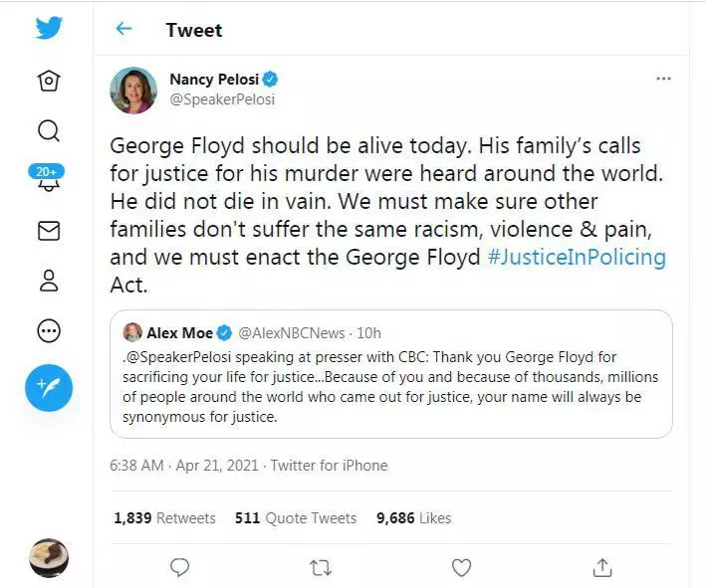This screenshot has width=706, height=588.
Task: Expand the sidebar More circle menu
Action: click(49, 330)
